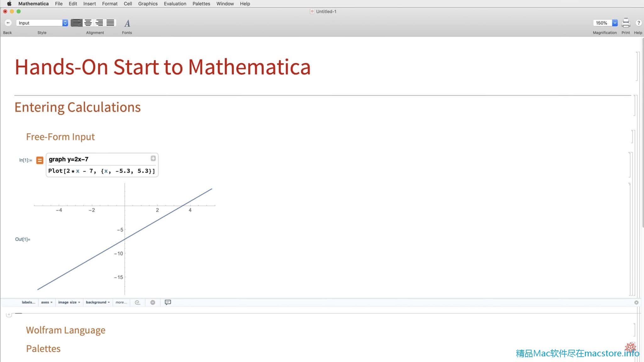Click the Plot[2*x - 7...] code line

[x=102, y=171]
